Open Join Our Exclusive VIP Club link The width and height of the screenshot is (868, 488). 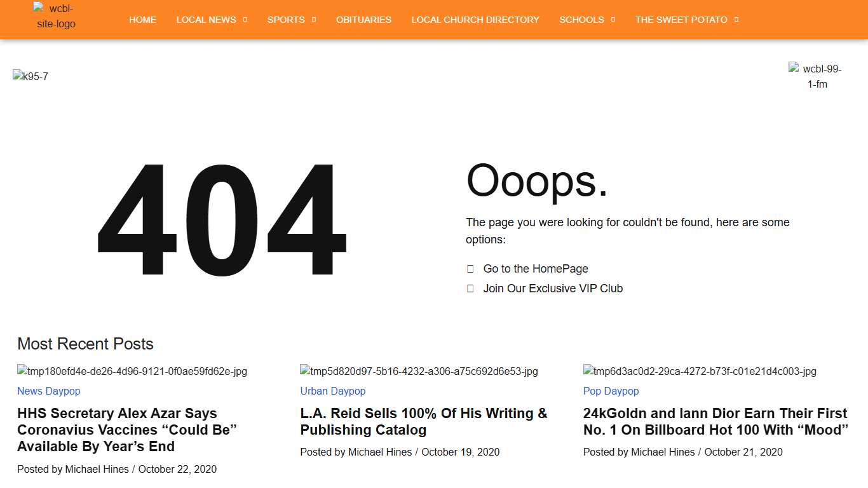coord(553,288)
